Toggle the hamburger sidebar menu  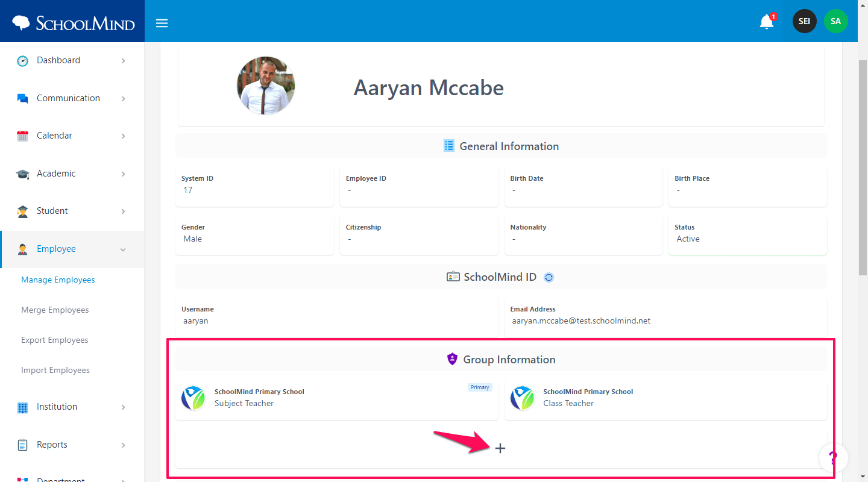click(x=162, y=23)
